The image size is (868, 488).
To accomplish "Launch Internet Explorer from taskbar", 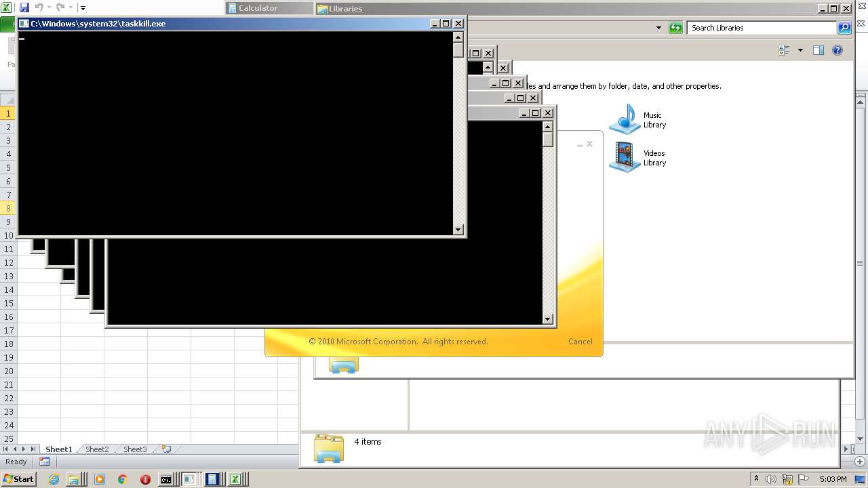I will pyautogui.click(x=54, y=479).
